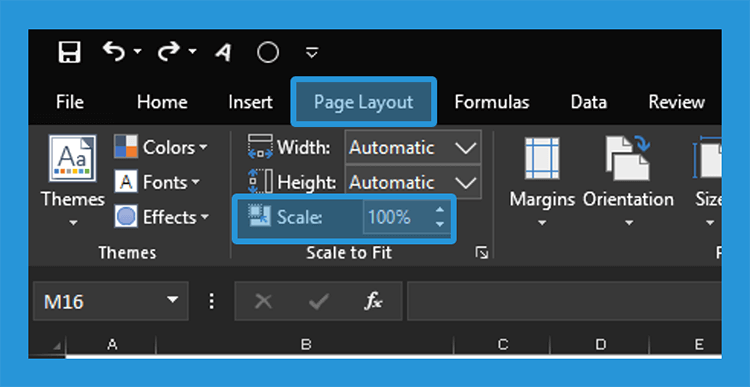Screen dimensions: 750x387
Task: Open Scale to Fit dialog launcher
Action: (482, 253)
